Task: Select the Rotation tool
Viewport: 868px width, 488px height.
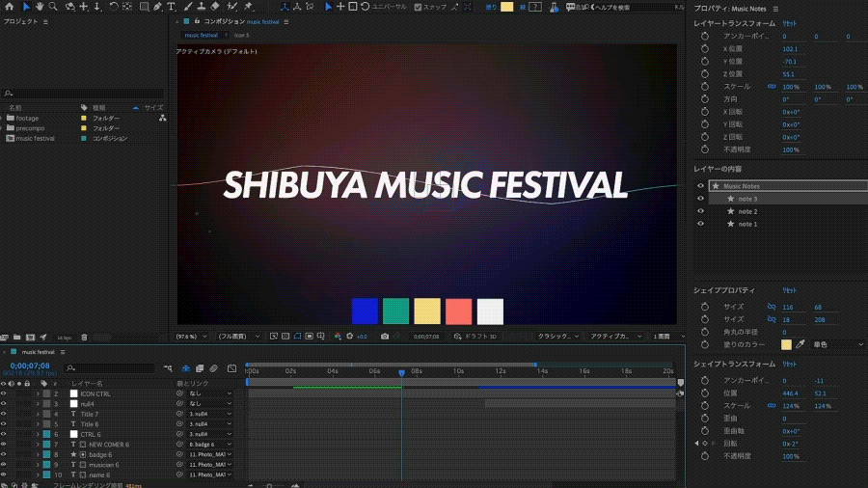Action: pos(114,7)
